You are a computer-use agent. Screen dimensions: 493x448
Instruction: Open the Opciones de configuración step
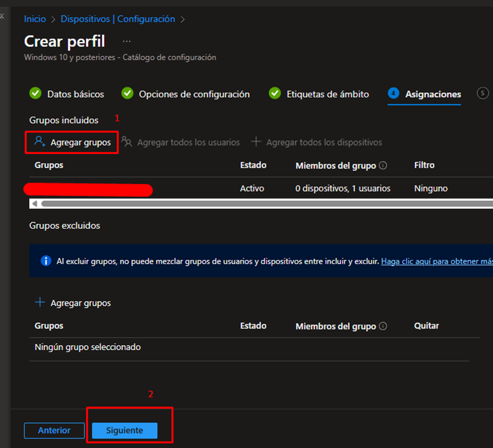tap(186, 94)
